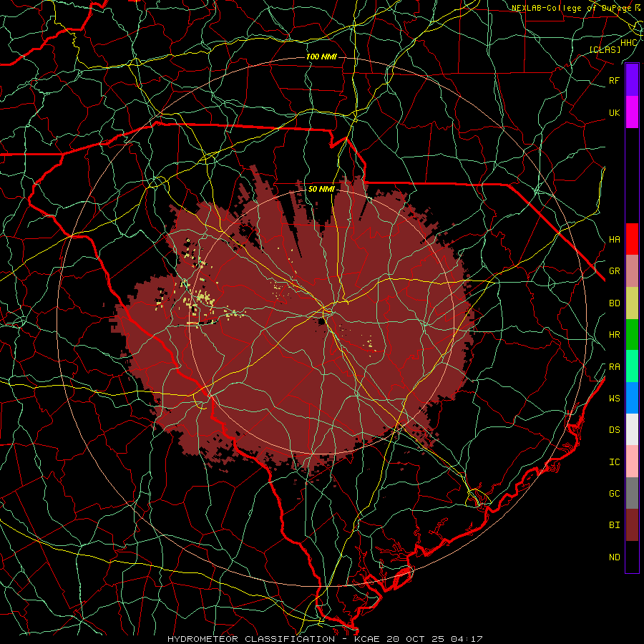Viewport: 644px width, 644px height.
Task: Click the "100 NMI" range ring label
Action: pos(321,57)
